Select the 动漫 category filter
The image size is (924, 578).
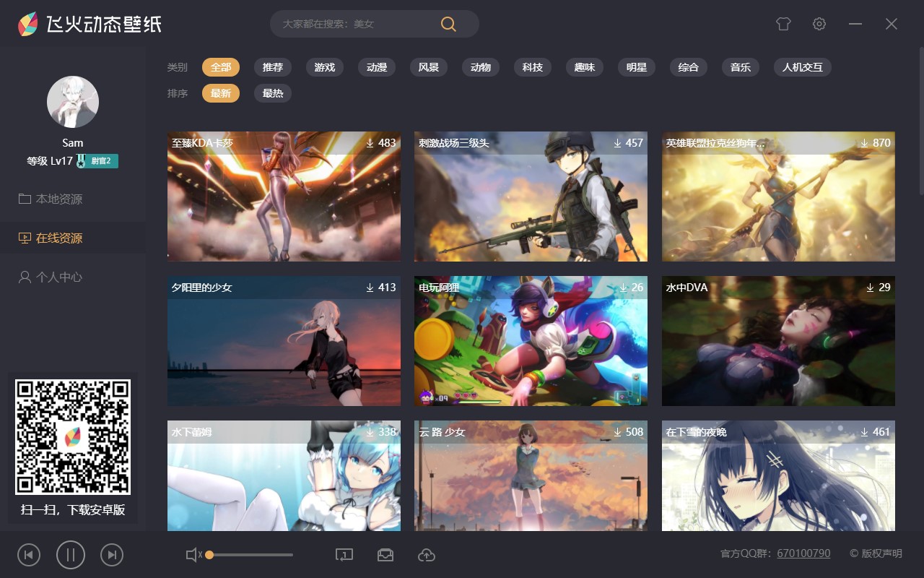click(377, 67)
